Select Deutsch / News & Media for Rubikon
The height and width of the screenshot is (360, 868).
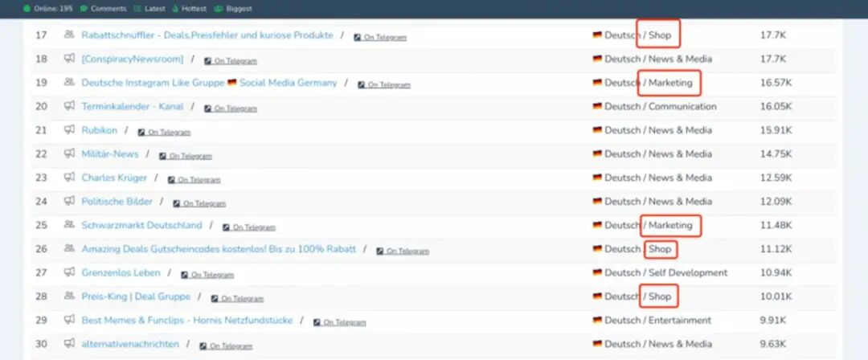652,130
